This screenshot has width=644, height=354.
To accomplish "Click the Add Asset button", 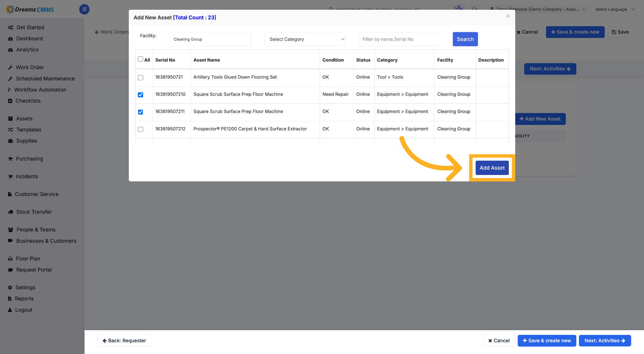I will pyautogui.click(x=492, y=168).
